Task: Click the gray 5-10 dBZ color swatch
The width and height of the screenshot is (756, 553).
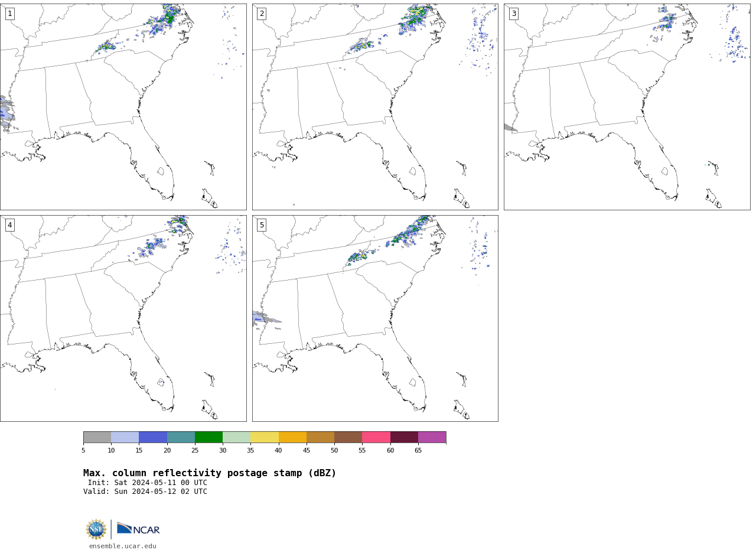Action: (x=97, y=437)
